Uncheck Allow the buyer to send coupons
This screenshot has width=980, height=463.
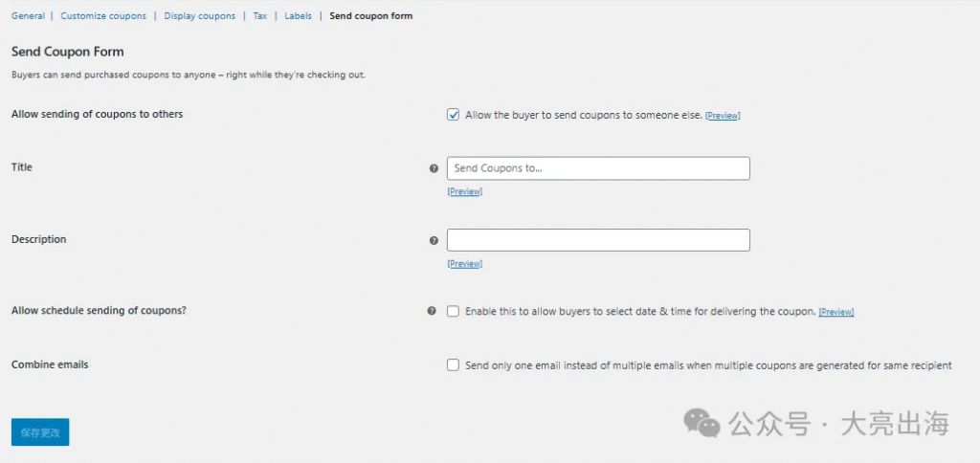[x=453, y=115]
